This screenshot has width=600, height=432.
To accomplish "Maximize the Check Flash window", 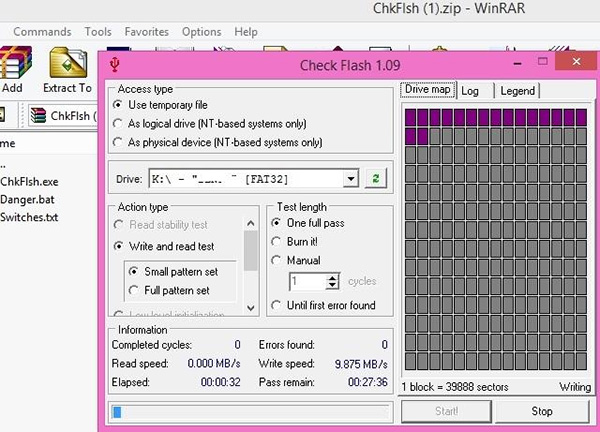I will point(542,61).
